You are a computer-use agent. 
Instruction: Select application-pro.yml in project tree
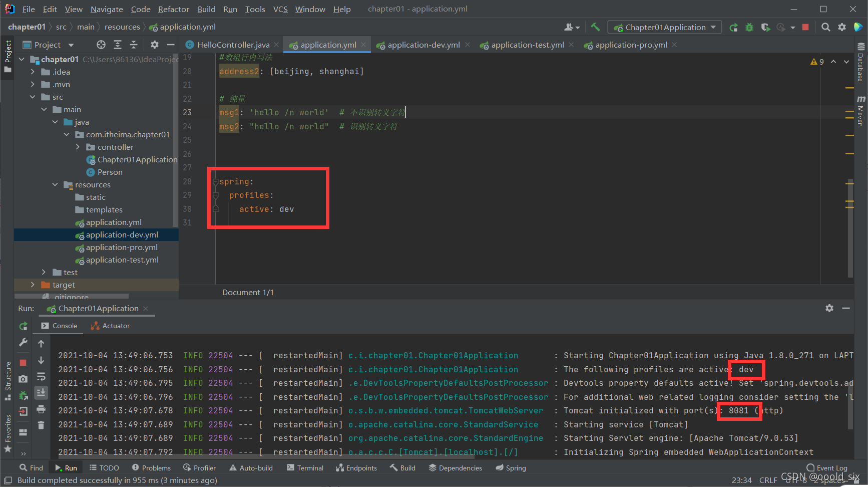[122, 247]
